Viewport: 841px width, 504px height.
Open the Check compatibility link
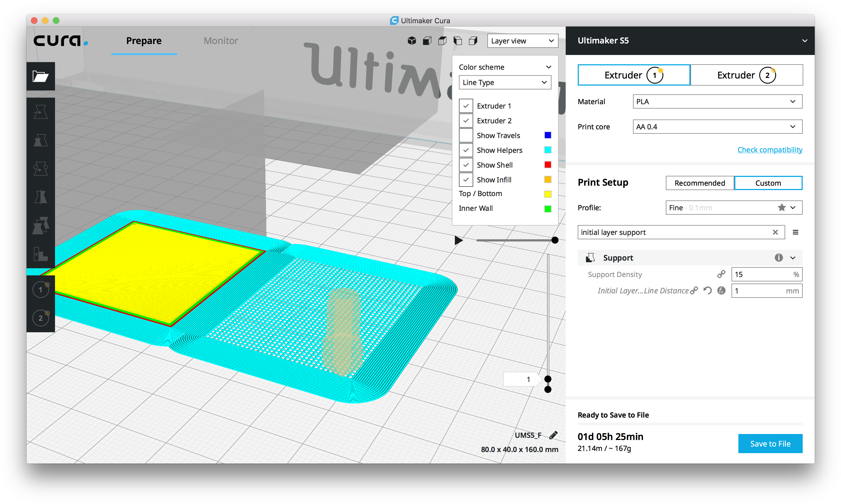point(770,150)
